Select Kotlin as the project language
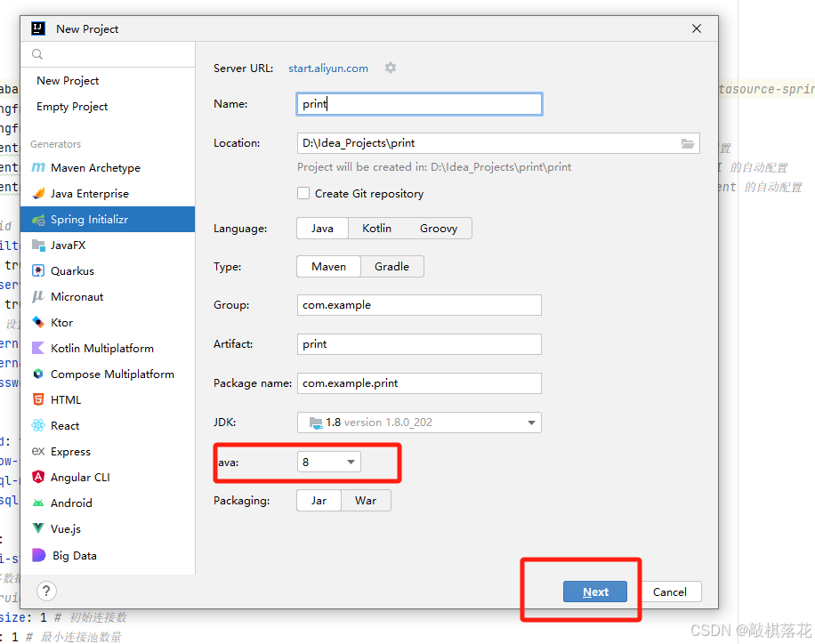Screen dimensions: 815x644 (376, 229)
